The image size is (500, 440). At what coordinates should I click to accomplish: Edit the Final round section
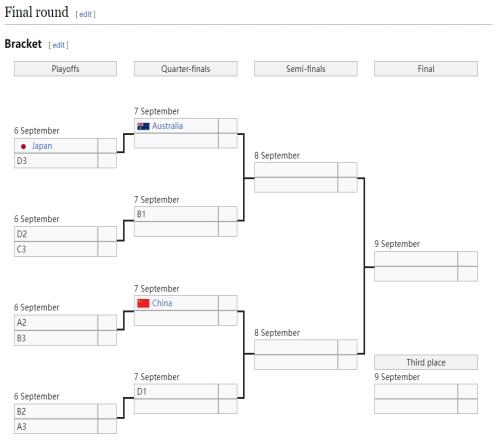click(x=85, y=14)
